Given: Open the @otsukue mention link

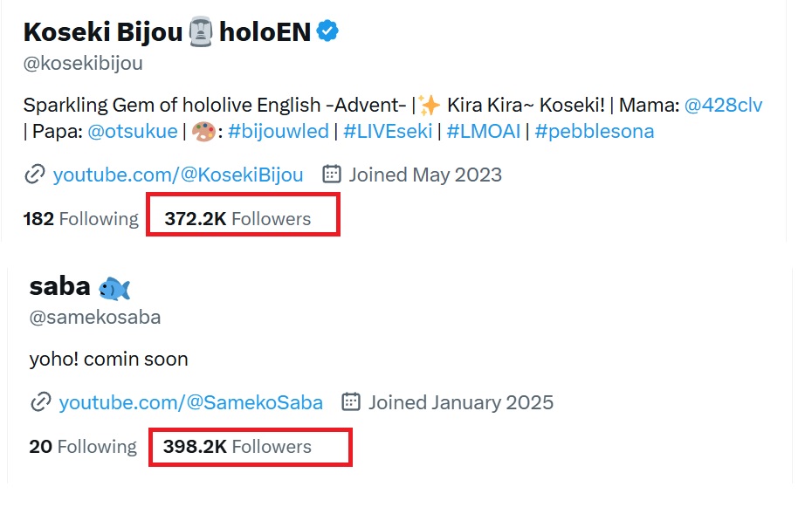Looking at the screenshot, I should click(133, 132).
